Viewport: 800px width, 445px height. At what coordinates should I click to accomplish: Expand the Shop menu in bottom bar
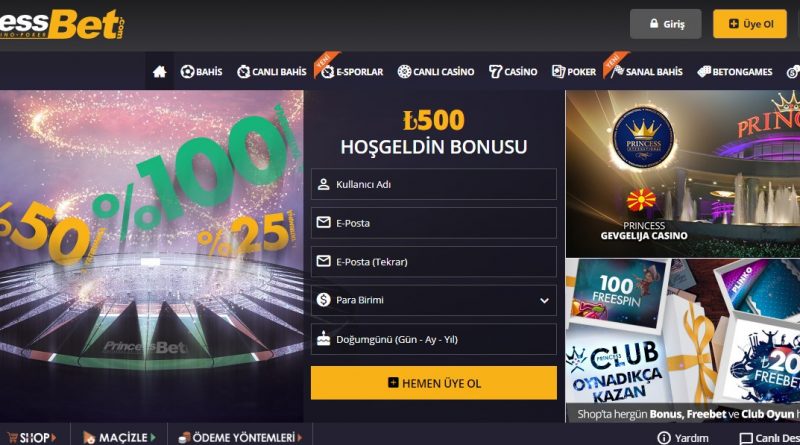32,437
